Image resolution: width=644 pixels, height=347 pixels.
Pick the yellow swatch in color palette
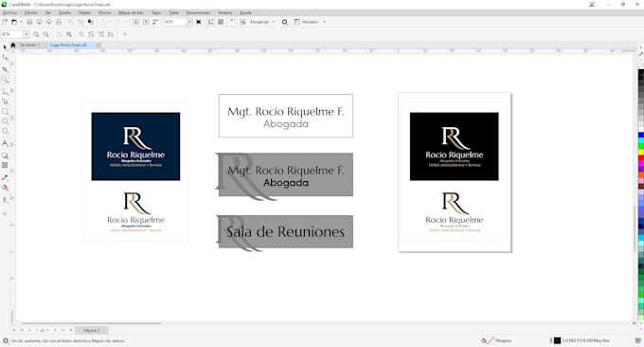tap(641, 152)
